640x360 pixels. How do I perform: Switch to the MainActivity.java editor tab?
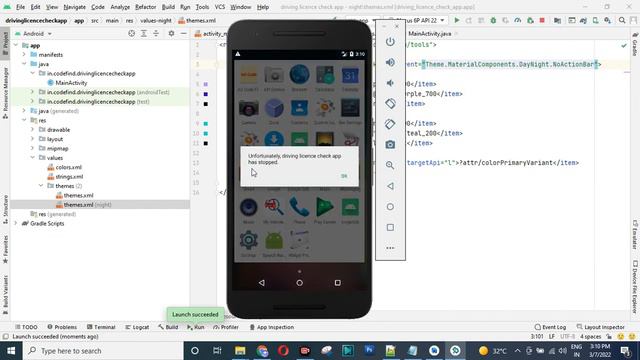click(430, 33)
